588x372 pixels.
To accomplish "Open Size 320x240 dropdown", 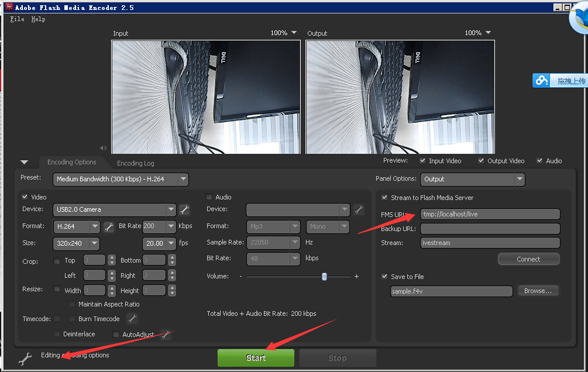I will tap(76, 243).
